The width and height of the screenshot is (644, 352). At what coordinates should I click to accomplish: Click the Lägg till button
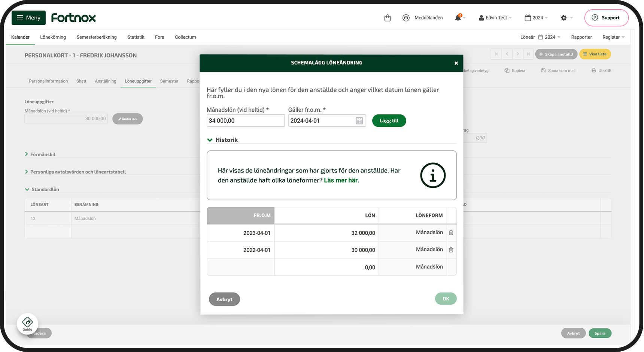point(389,121)
